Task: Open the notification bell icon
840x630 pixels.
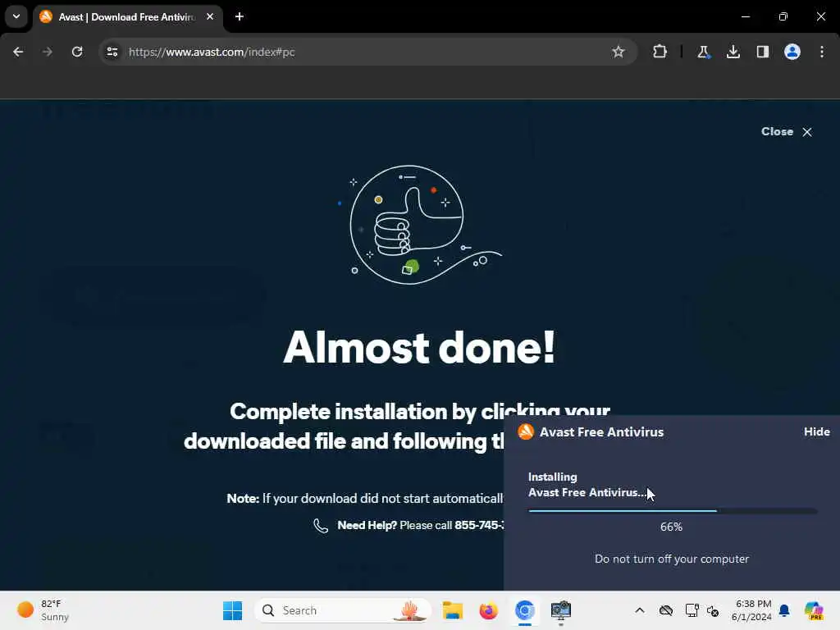Action: pyautogui.click(x=784, y=610)
